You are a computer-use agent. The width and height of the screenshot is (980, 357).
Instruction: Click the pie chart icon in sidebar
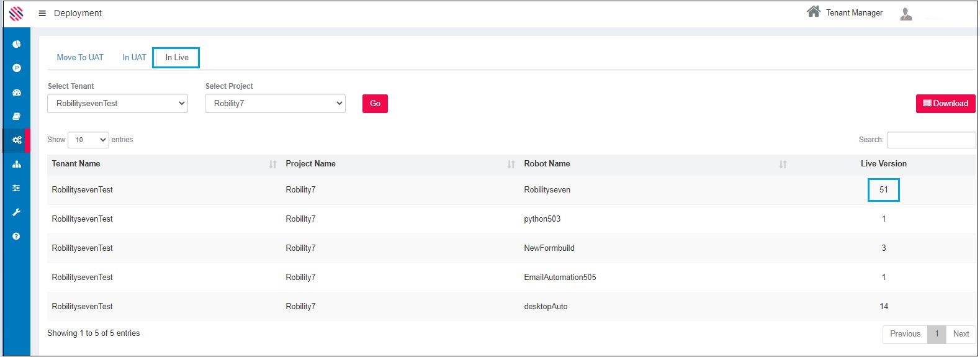[17, 44]
